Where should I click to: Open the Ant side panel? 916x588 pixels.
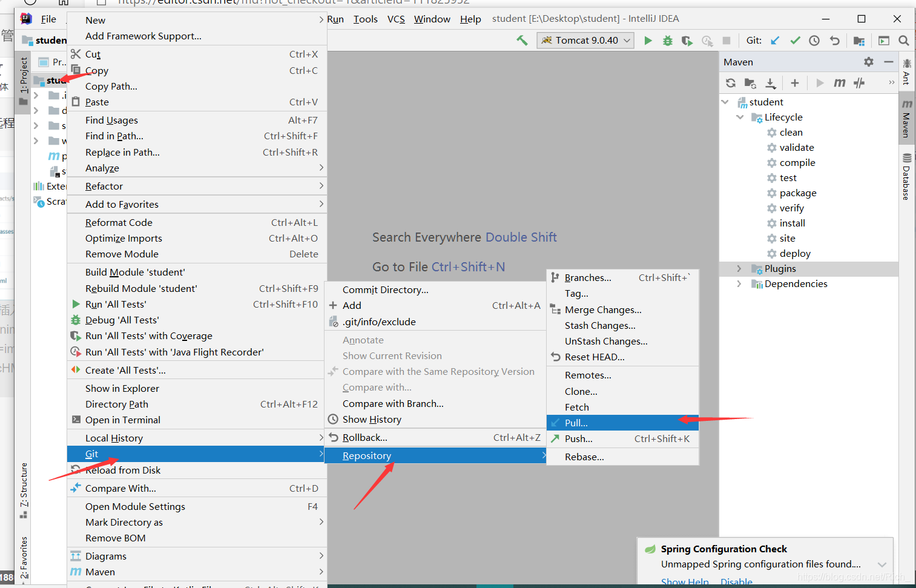point(906,71)
